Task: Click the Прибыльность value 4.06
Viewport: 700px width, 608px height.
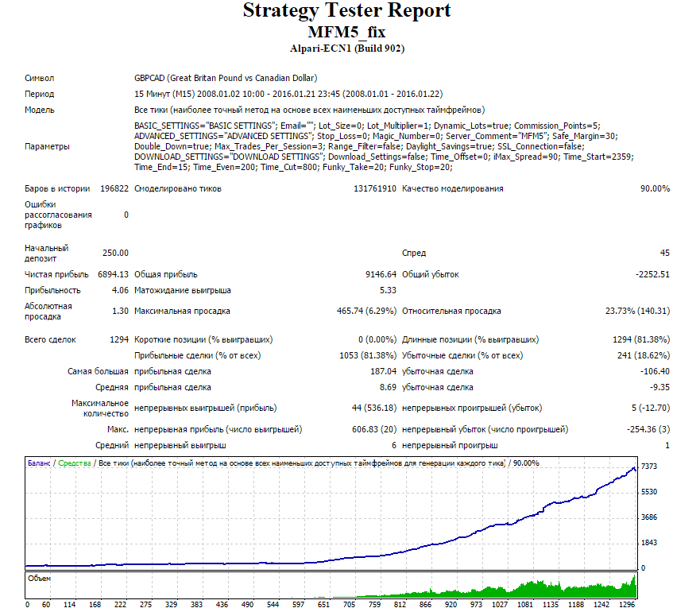Action: click(x=120, y=291)
